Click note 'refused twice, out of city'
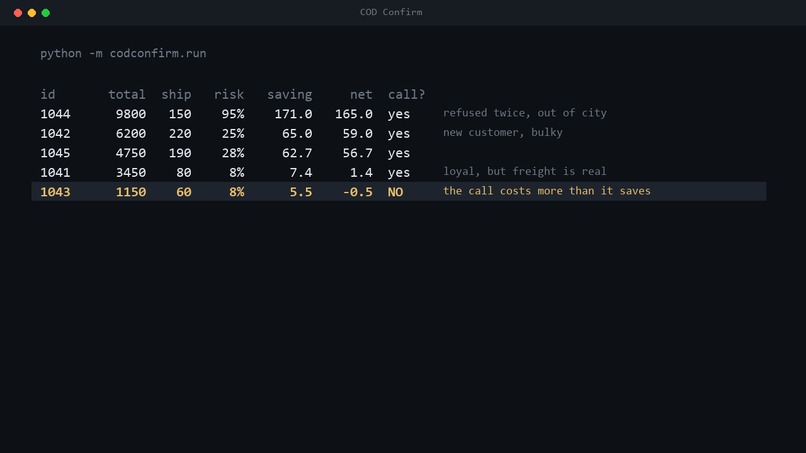 click(525, 113)
